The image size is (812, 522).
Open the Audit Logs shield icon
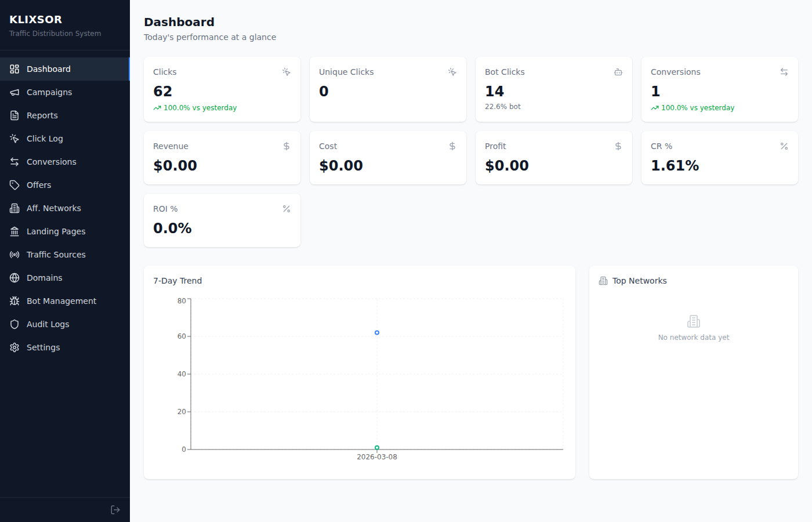pos(14,324)
